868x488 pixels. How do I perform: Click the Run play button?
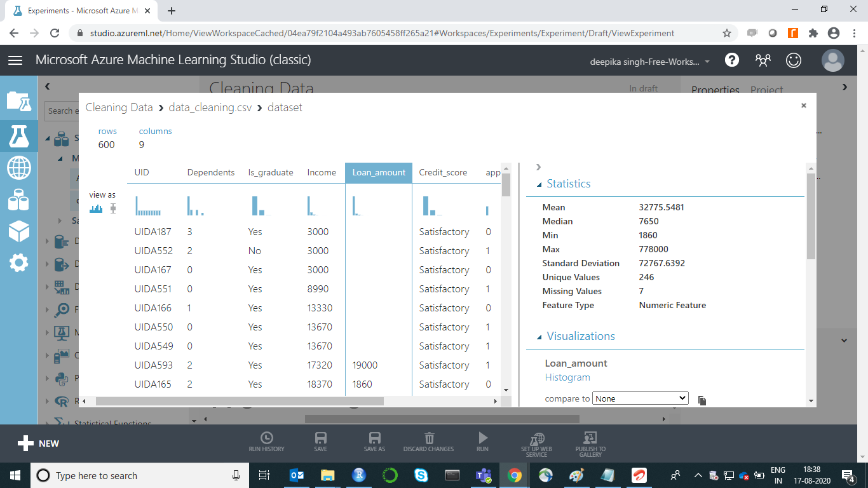tap(483, 442)
